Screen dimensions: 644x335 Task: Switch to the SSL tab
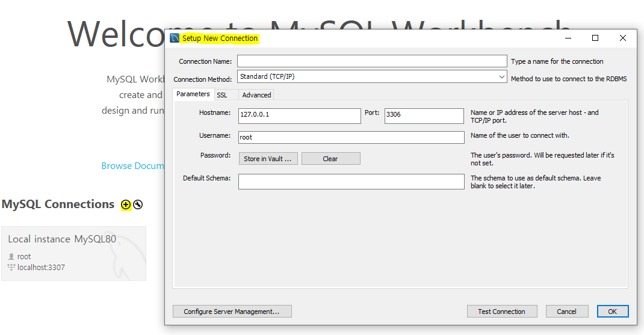pyautogui.click(x=221, y=95)
